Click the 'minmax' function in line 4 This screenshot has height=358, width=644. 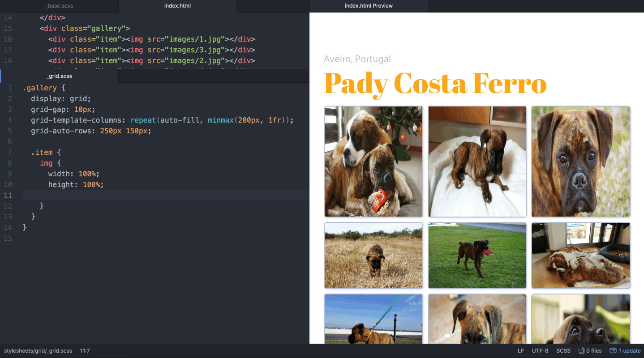click(x=221, y=120)
